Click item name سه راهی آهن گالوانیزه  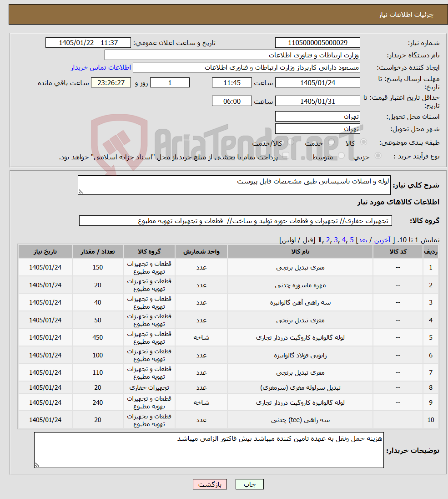point(300,303)
